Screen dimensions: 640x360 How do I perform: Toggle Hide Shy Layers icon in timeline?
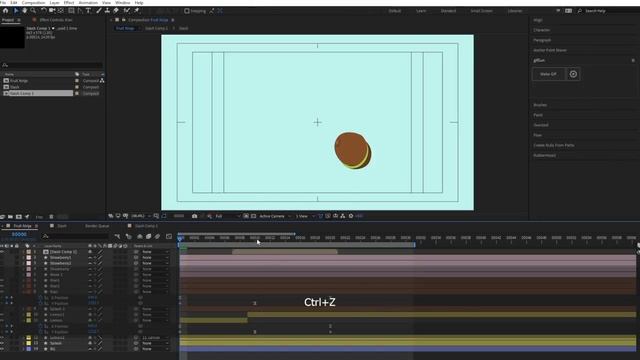pyautogui.click(x=140, y=236)
